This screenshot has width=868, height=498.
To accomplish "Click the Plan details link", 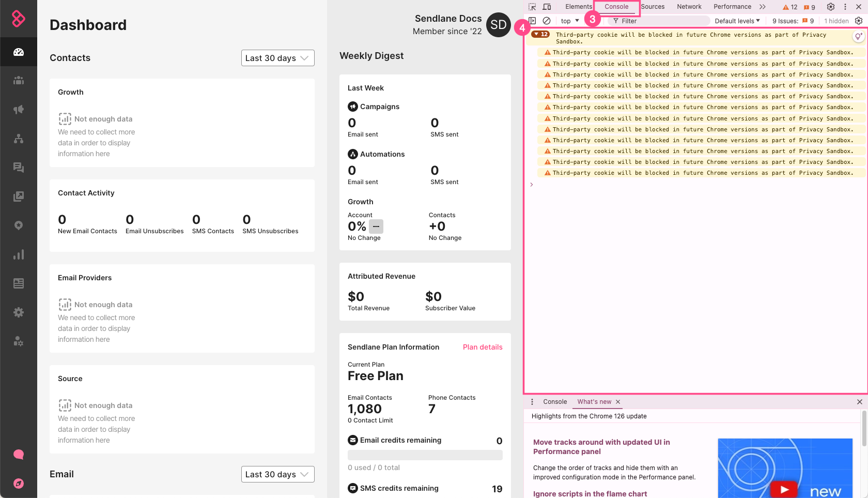I will [x=483, y=347].
